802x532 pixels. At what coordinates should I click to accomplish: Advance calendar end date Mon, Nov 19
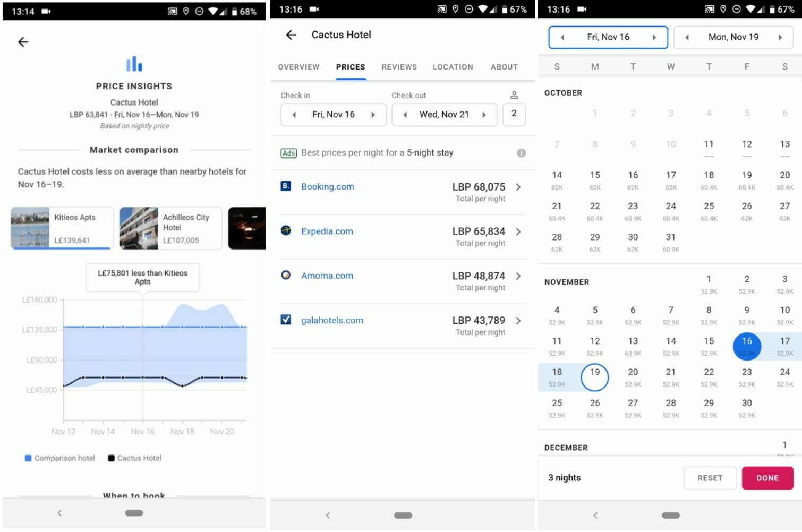pyautogui.click(x=780, y=38)
